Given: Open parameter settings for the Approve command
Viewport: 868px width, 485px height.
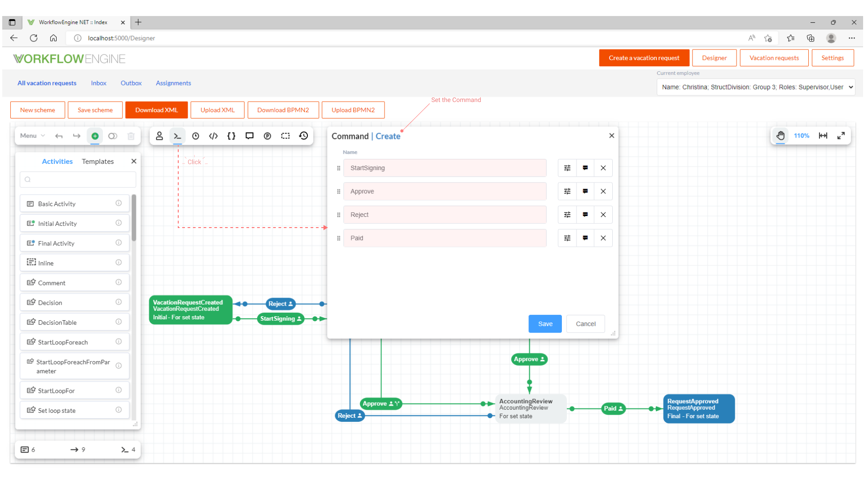Looking at the screenshot, I should pos(567,191).
